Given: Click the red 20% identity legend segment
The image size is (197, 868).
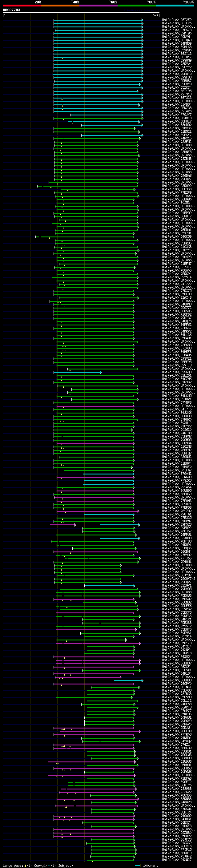Looking at the screenshot, I should coord(22,6).
